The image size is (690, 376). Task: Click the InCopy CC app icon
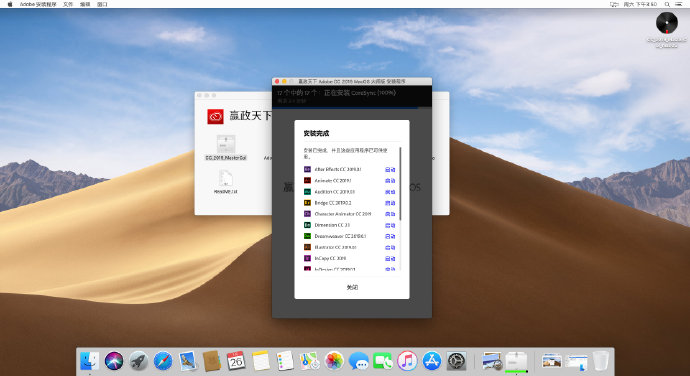307,258
